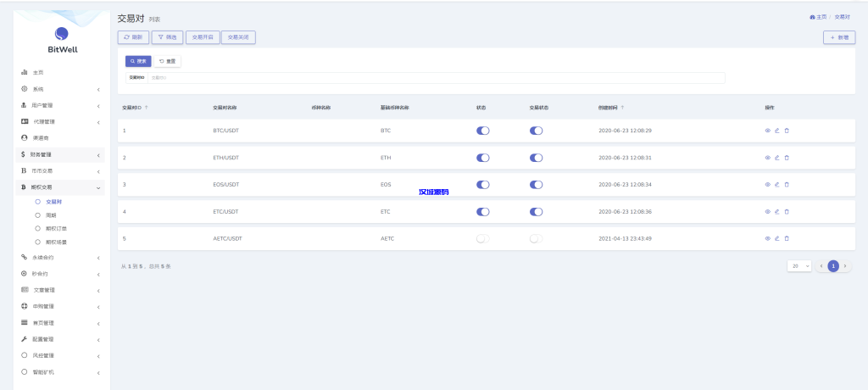Enable the 交易状态 switch for AETC/USDT
The width and height of the screenshot is (868, 390).
point(536,239)
